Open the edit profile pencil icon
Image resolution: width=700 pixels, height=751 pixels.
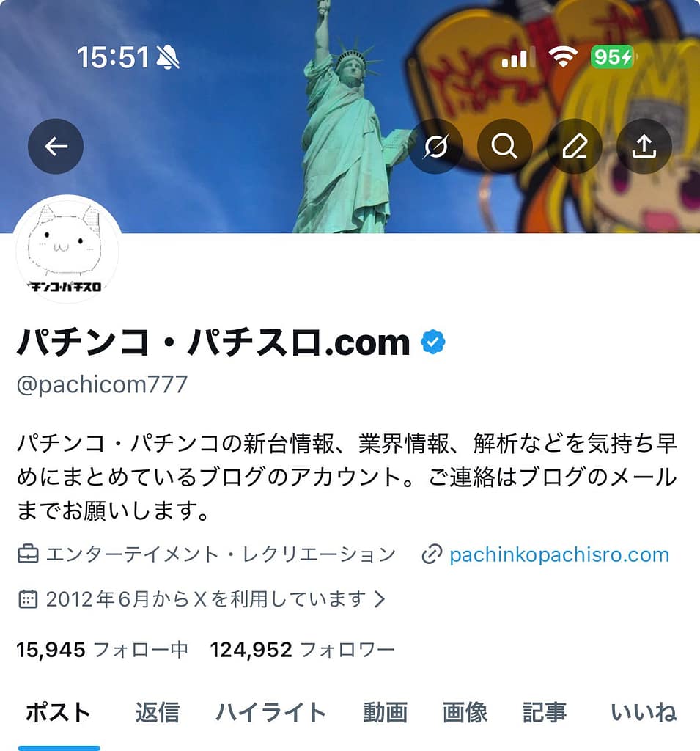point(575,147)
